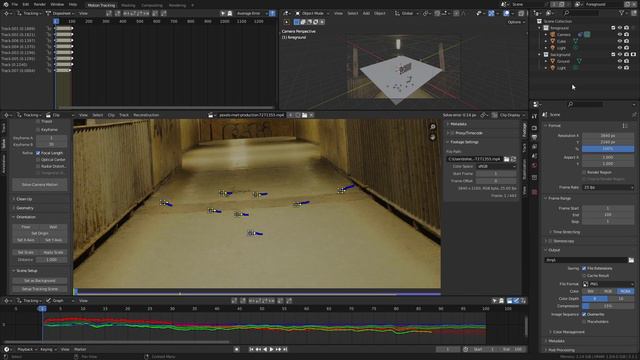Unlink the clip with the X icon
Screen dimensions: 640x360
pos(311,115)
